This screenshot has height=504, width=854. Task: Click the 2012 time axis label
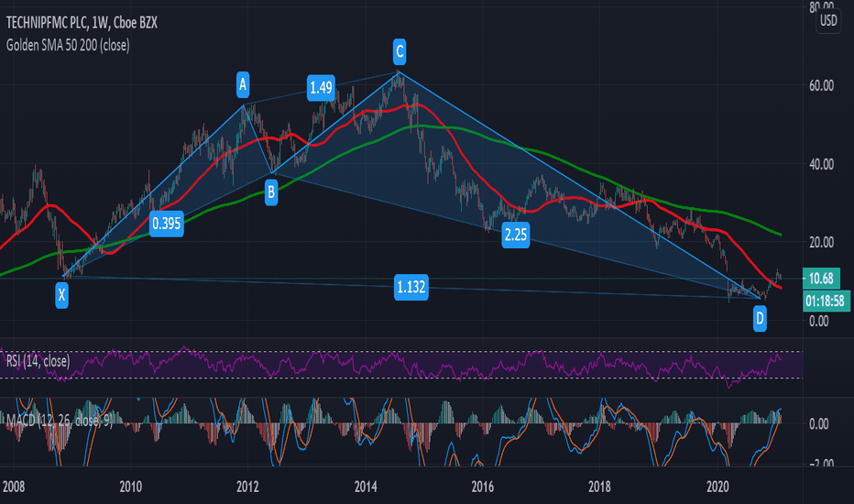click(247, 487)
